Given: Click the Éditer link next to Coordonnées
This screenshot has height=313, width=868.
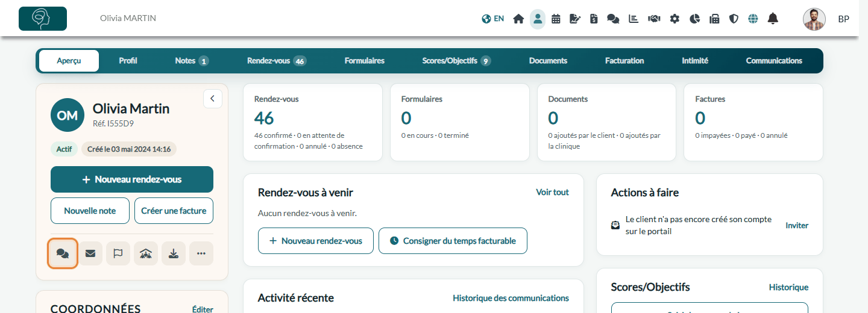Looking at the screenshot, I should (203, 309).
